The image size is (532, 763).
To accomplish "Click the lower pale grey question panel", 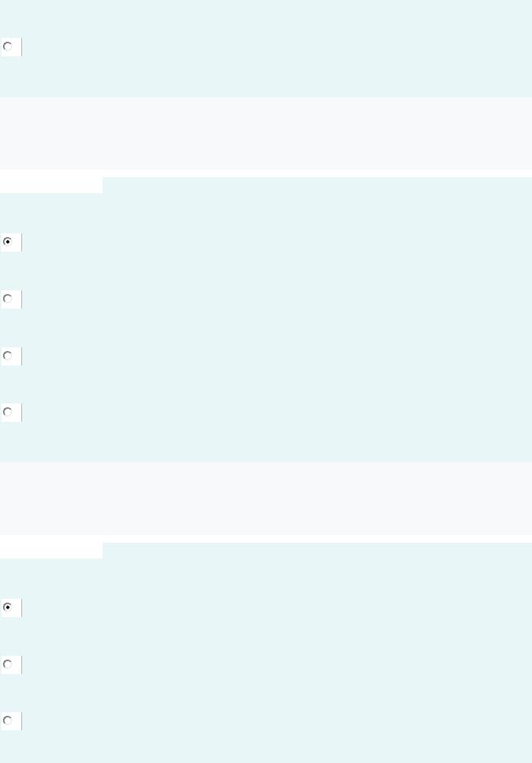I will click(266, 499).
